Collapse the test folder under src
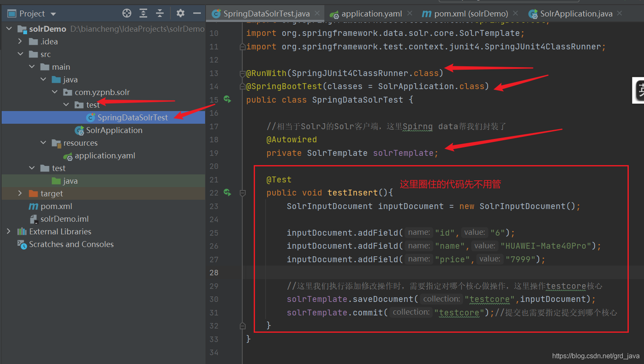 (32, 168)
